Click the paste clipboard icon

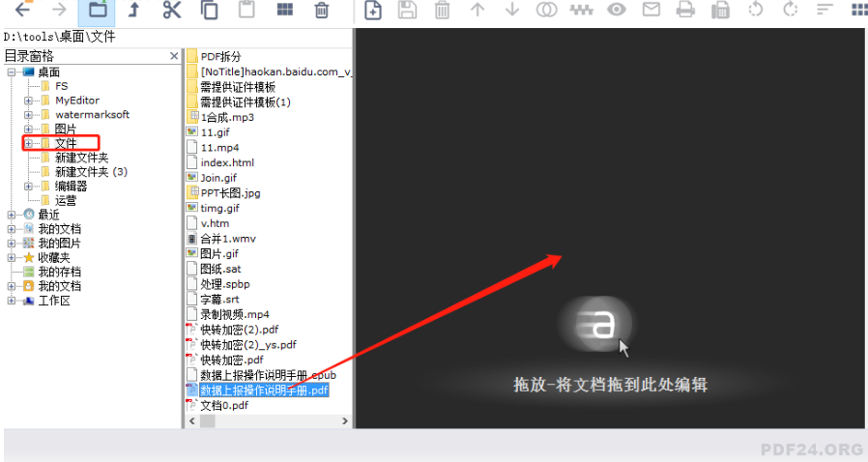tap(246, 10)
